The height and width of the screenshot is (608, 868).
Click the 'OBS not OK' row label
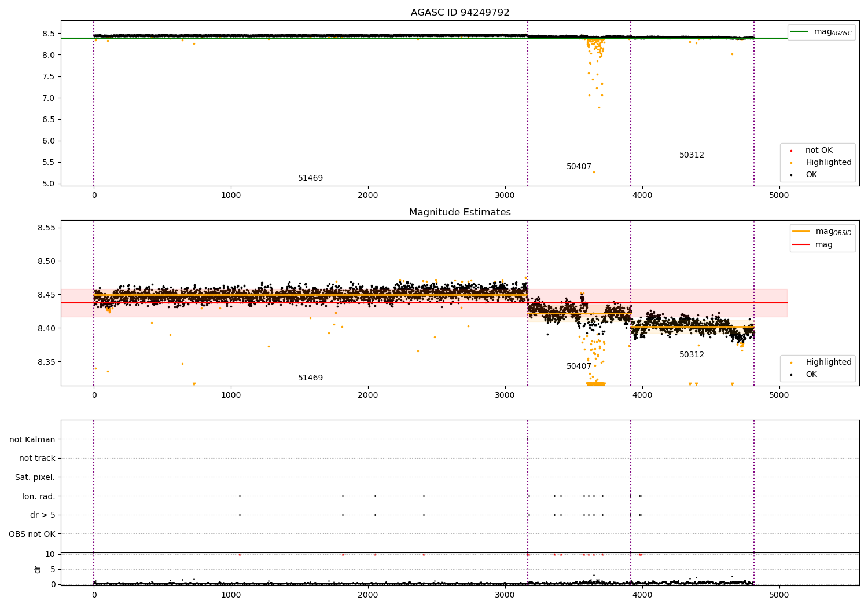point(32,534)
